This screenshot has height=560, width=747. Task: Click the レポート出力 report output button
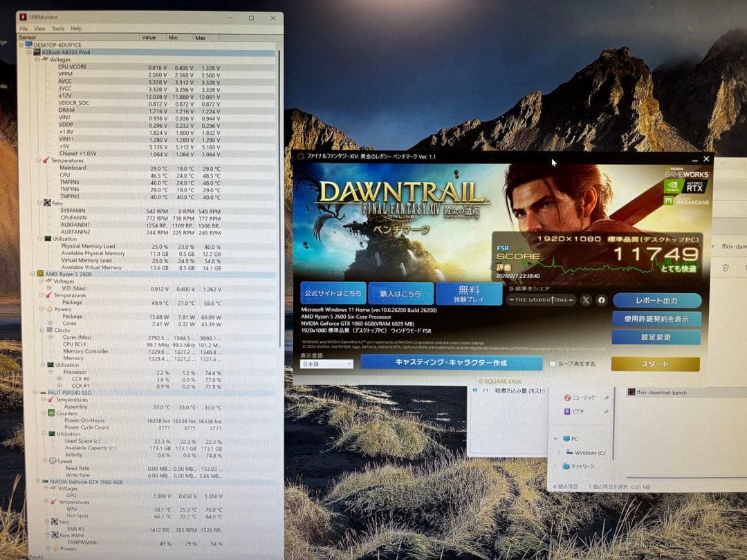coord(656,301)
